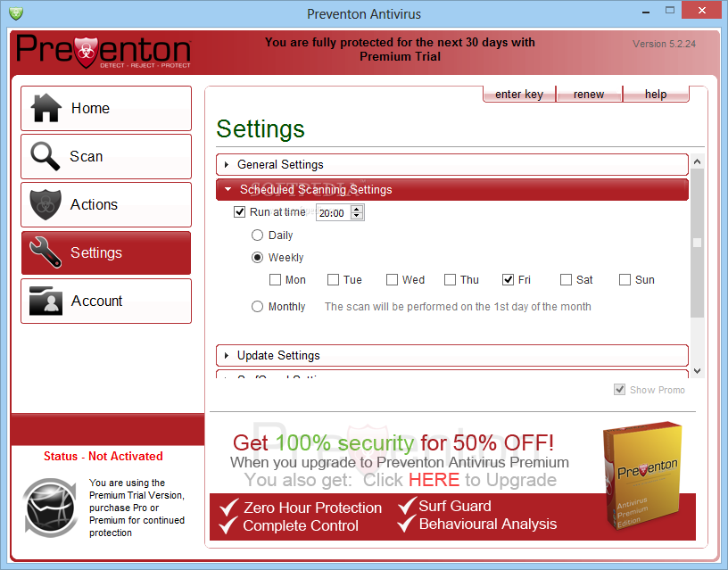
Task: Click the magnifying glass Scan icon
Action: pos(45,156)
